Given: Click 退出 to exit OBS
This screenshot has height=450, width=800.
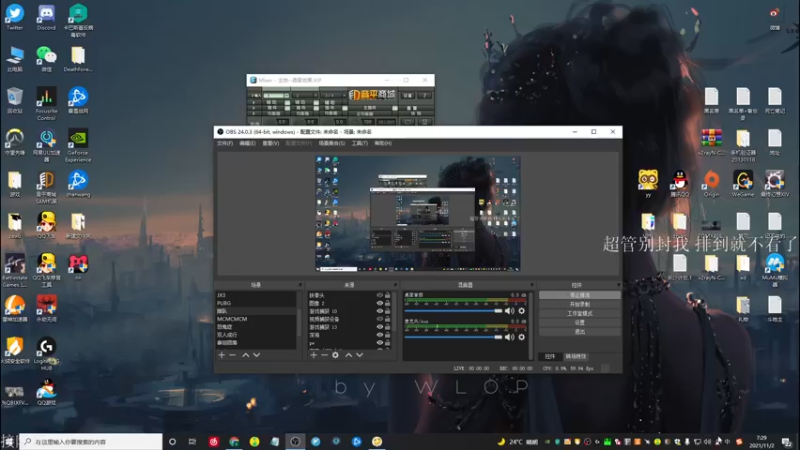Looking at the screenshot, I should [580, 332].
